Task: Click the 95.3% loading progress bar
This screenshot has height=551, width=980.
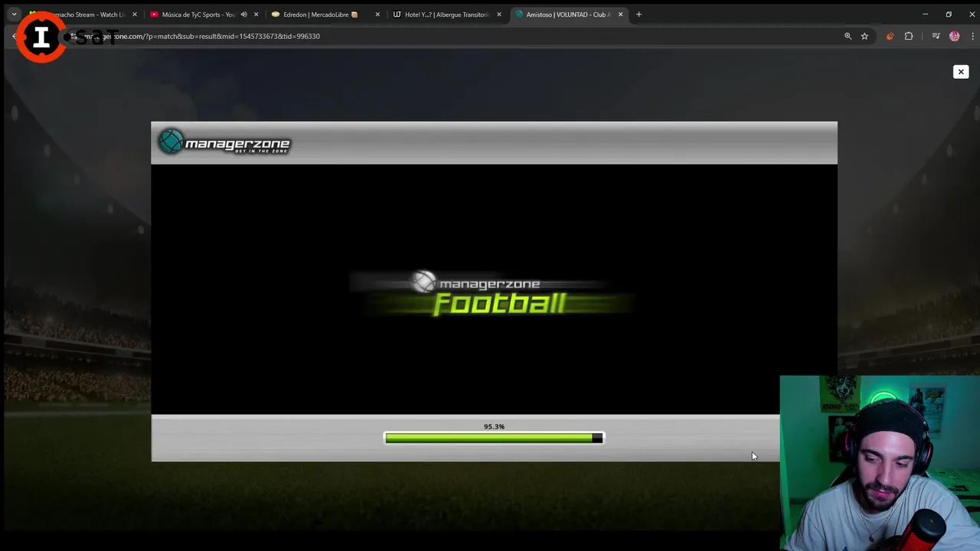Action: [x=494, y=438]
